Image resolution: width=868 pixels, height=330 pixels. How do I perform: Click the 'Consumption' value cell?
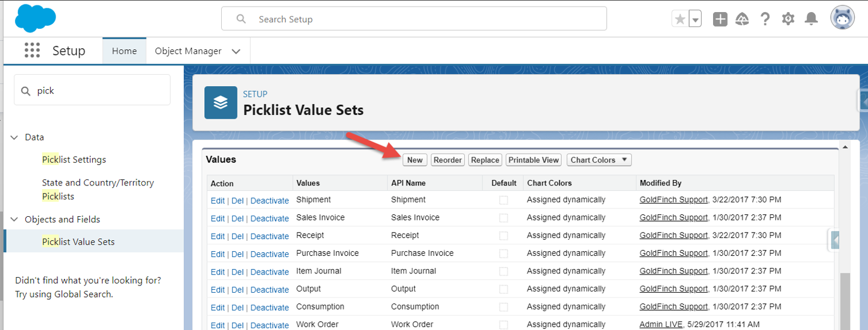point(320,307)
